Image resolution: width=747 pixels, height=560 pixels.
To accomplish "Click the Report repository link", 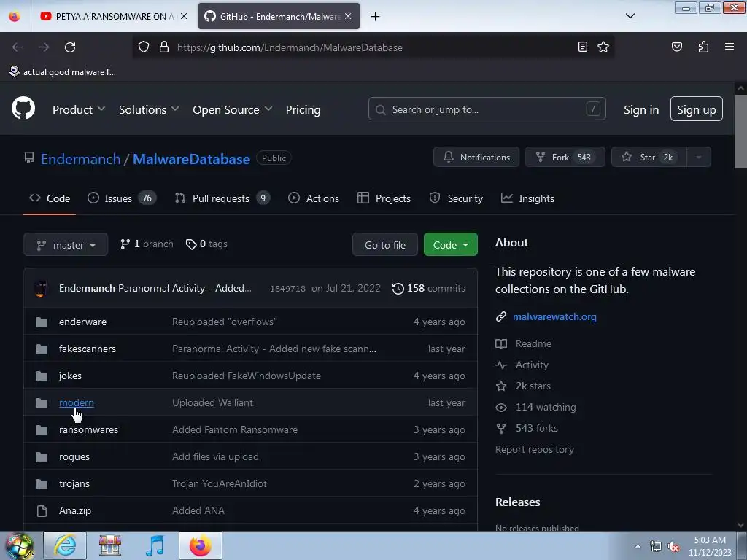I will (x=534, y=449).
